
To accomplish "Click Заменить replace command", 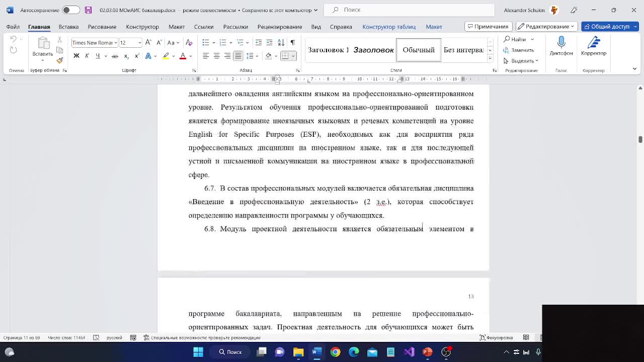I will point(519,50).
